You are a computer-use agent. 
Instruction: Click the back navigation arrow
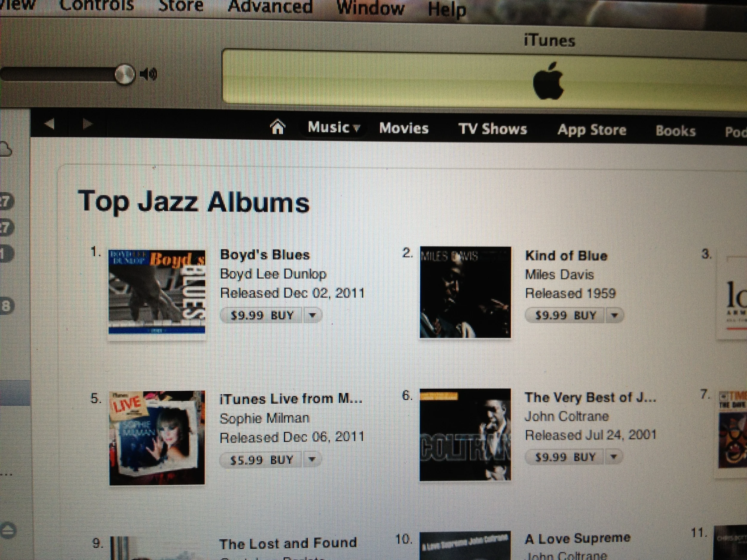[49, 124]
